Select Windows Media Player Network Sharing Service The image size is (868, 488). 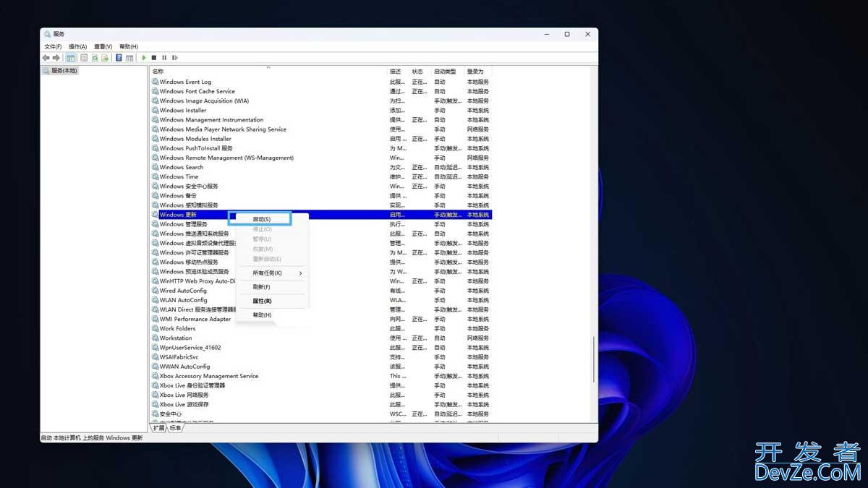[321, 129]
